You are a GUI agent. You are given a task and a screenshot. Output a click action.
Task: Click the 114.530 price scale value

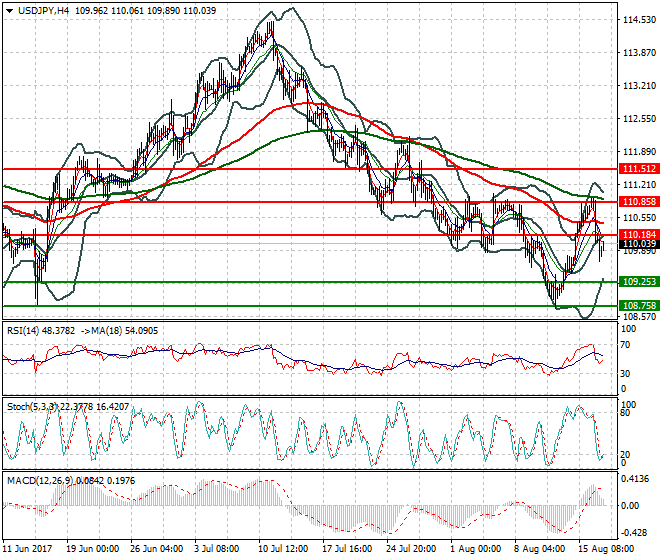pos(639,20)
